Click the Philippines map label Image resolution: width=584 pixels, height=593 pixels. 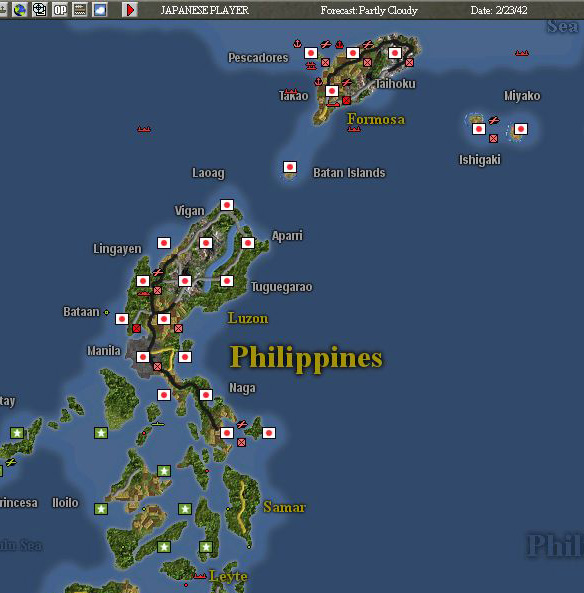click(306, 358)
